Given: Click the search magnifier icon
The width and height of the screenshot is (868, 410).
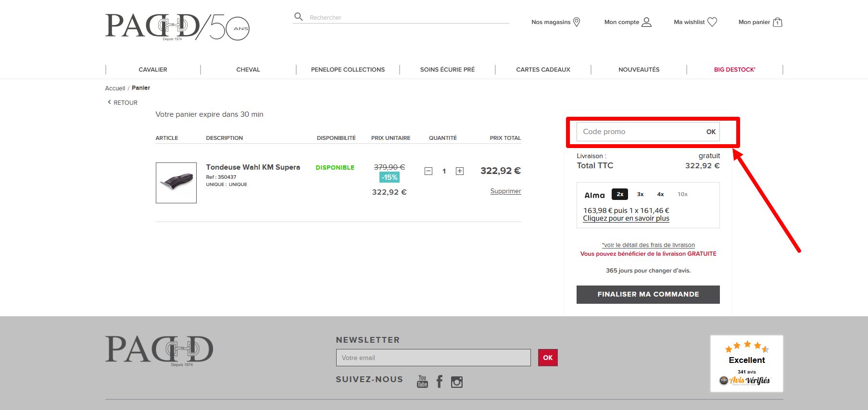Looking at the screenshot, I should [299, 17].
